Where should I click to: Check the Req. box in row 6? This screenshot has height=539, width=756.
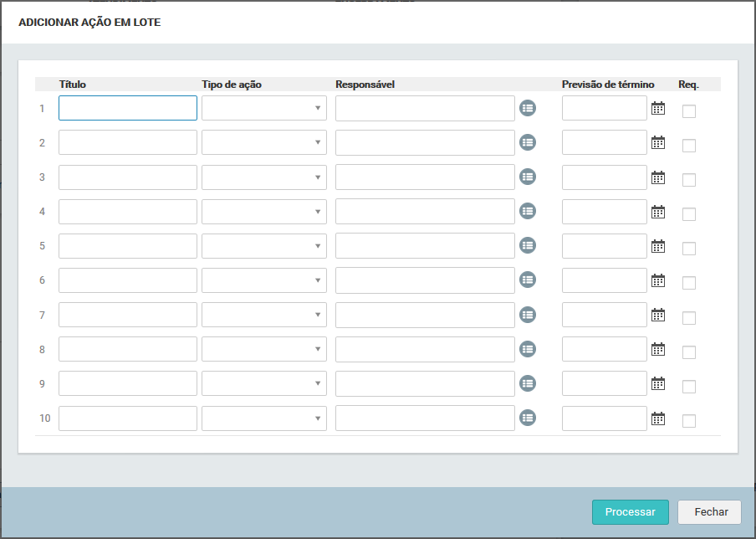click(689, 283)
